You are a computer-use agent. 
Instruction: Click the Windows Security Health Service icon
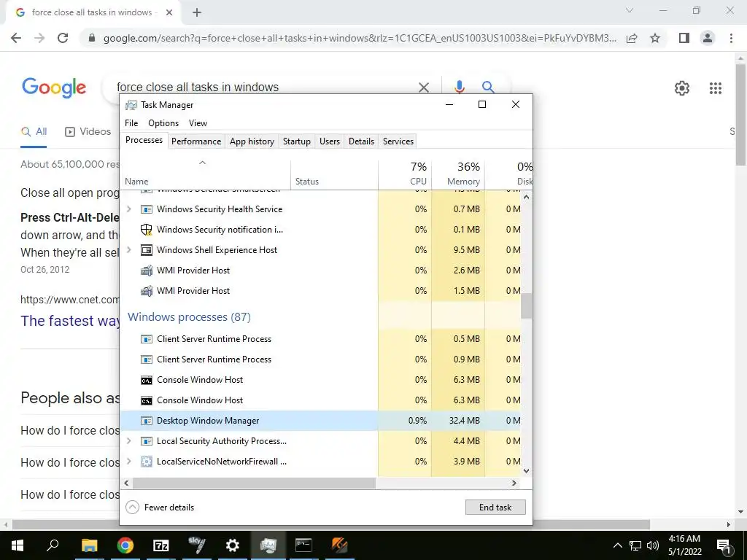[x=146, y=209]
